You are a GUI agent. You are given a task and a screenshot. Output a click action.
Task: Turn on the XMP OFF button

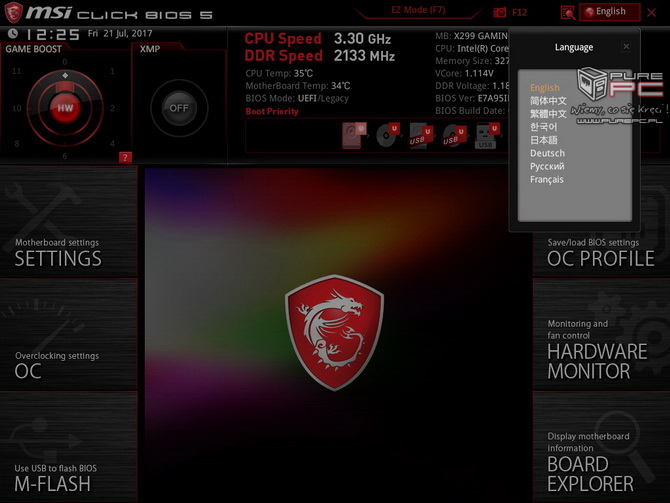(x=179, y=108)
